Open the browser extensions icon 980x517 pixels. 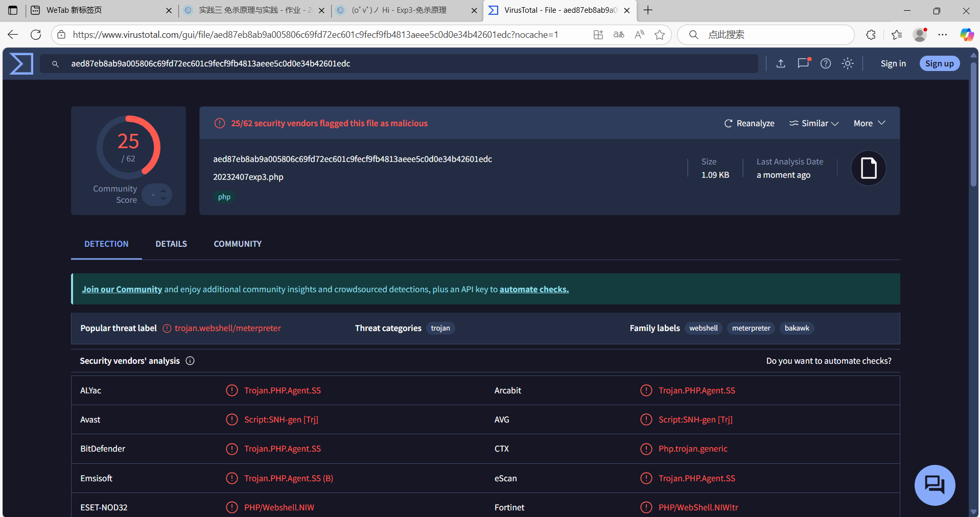[871, 35]
